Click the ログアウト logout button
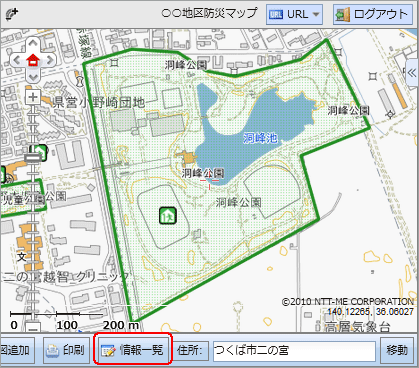 (373, 14)
